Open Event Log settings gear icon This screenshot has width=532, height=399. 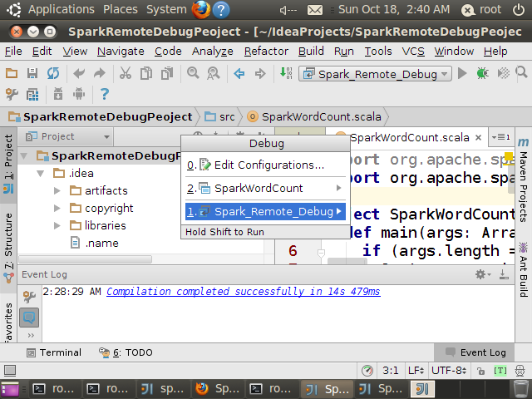coord(482,274)
